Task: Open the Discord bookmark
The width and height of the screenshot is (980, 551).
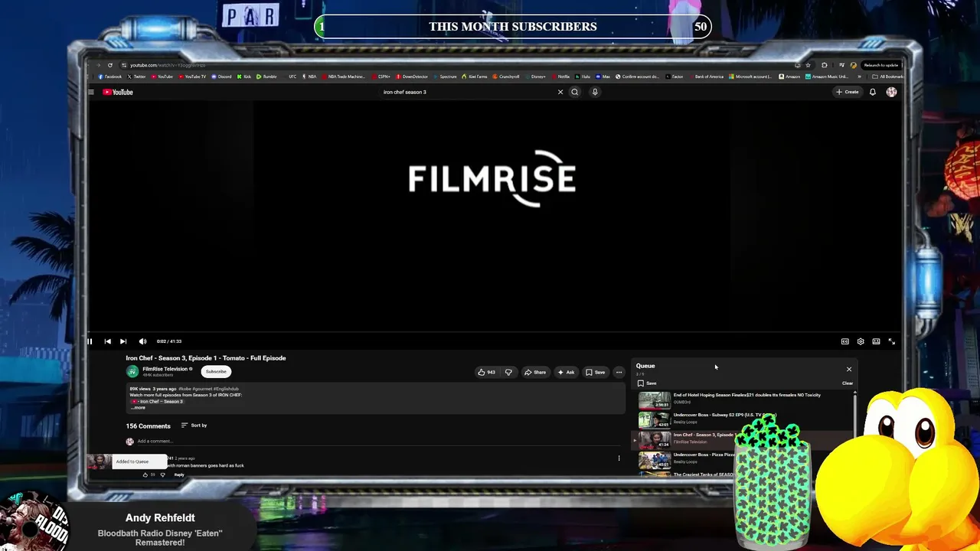Action: 221,77
